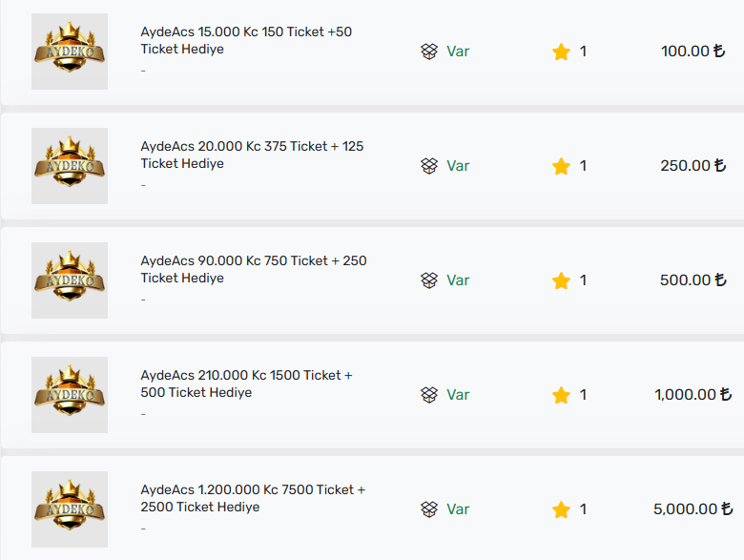The width and height of the screenshot is (744, 560).
Task: Select the Aydeko thumbnail of the 5,000.00 listing
Action: click(70, 509)
